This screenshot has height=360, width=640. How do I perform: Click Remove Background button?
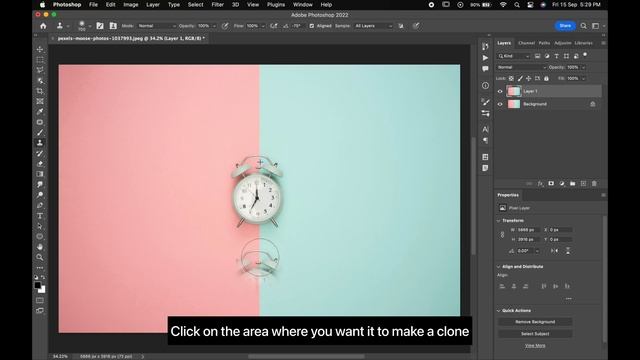[x=535, y=322]
